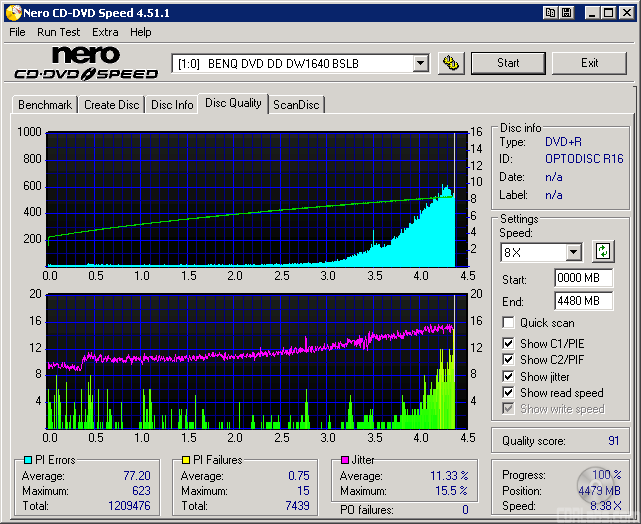641x524 pixels.
Task: Click the Nero app icon in title bar
Action: tap(11, 12)
